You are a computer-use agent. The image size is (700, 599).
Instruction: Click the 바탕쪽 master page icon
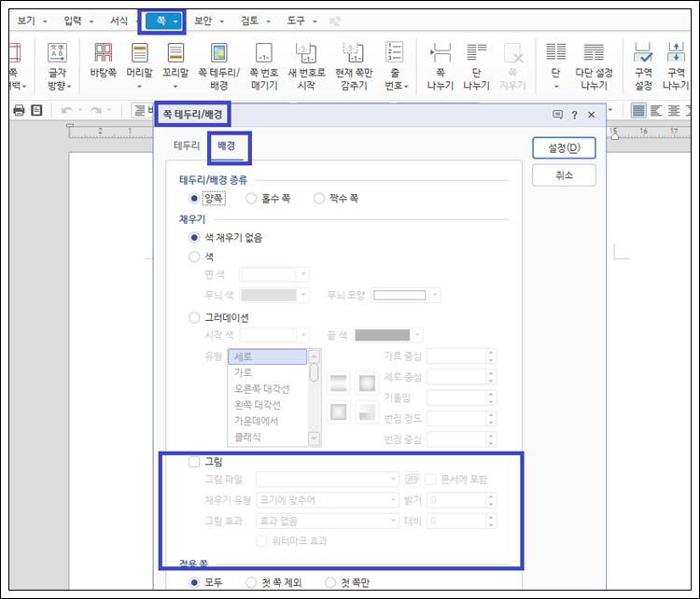pyautogui.click(x=103, y=60)
